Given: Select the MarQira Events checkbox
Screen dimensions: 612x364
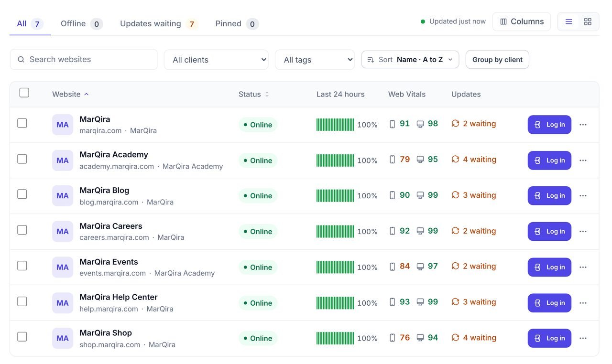Looking at the screenshot, I should (22, 266).
